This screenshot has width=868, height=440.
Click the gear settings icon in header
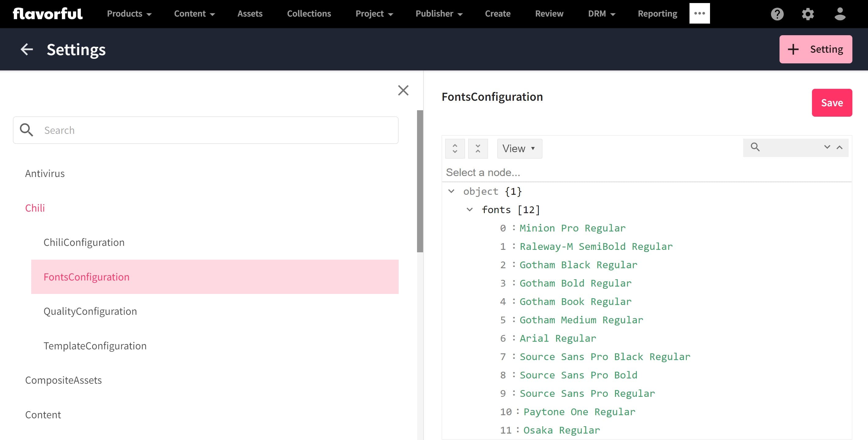pos(808,14)
